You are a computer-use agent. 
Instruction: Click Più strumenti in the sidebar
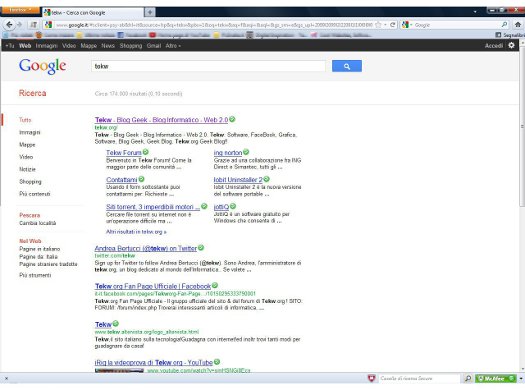[35, 275]
